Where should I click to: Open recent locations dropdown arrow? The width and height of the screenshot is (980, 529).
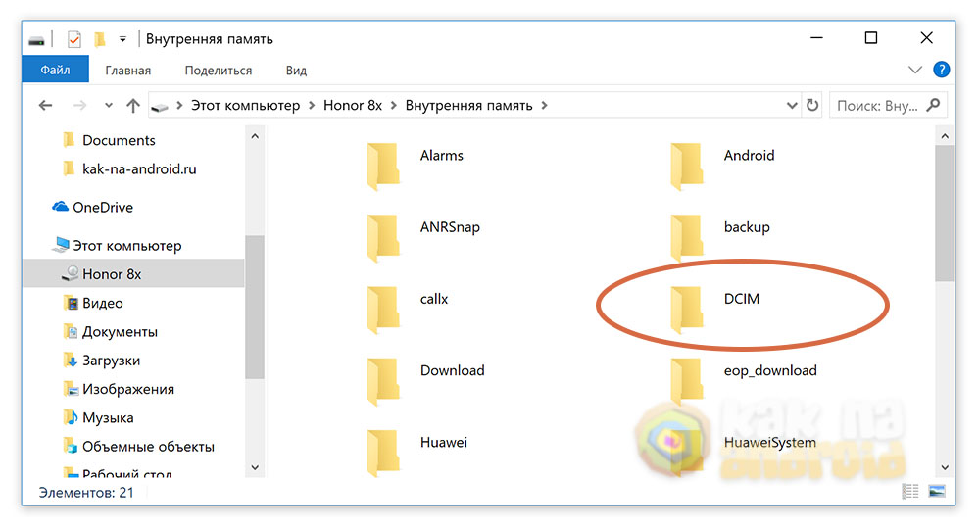109,106
